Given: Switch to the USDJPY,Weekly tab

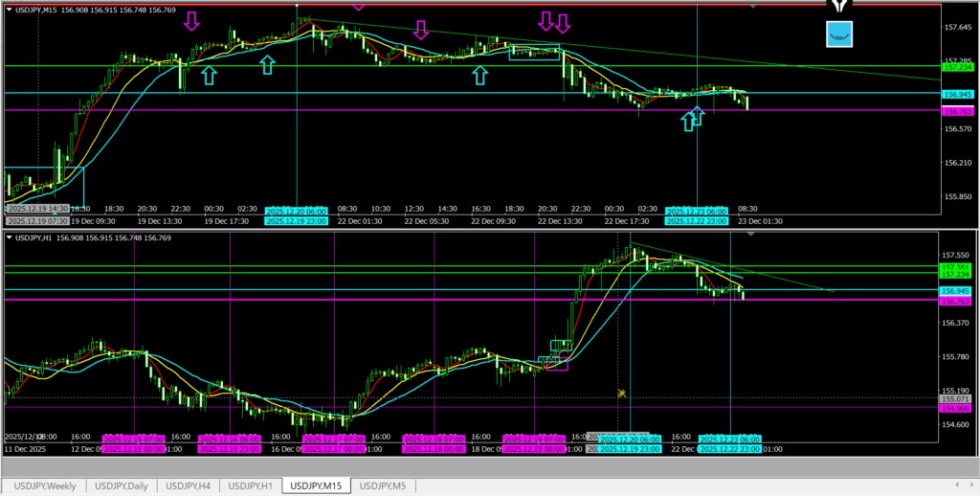Looking at the screenshot, I should (45, 486).
